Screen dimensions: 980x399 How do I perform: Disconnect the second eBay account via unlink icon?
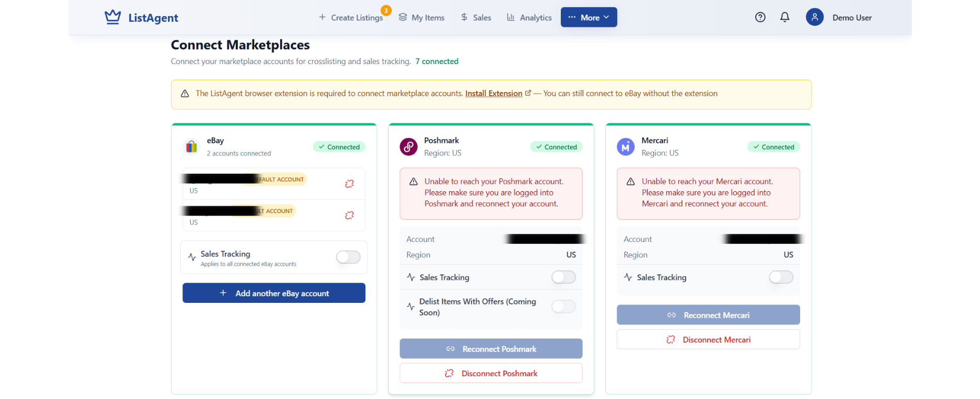click(349, 215)
